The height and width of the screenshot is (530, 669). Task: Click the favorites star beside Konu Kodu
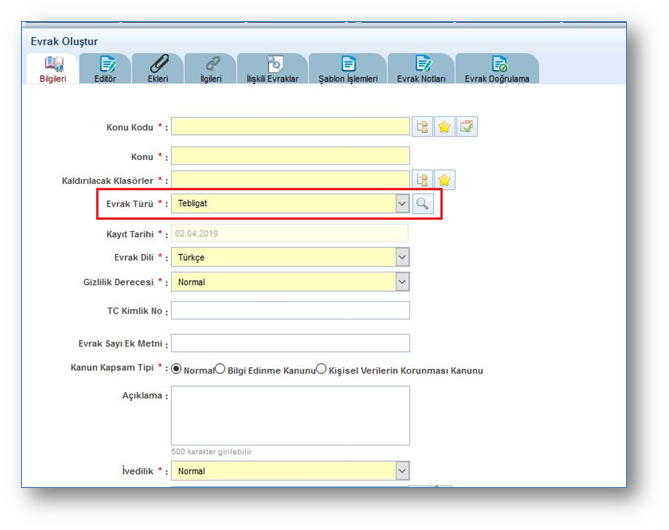(x=445, y=127)
